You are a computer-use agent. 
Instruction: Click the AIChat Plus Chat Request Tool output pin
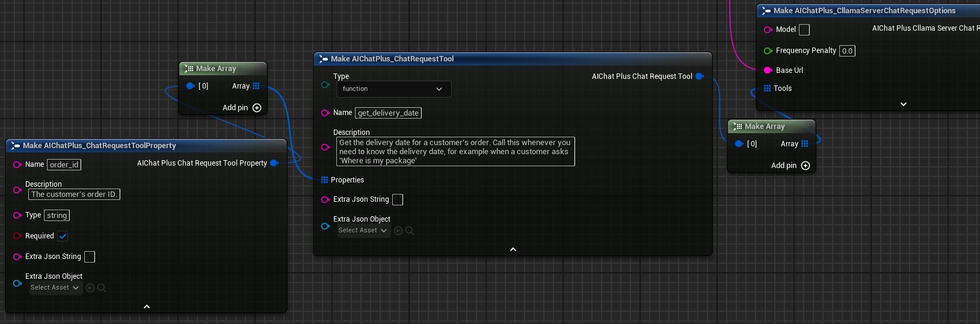tap(699, 76)
